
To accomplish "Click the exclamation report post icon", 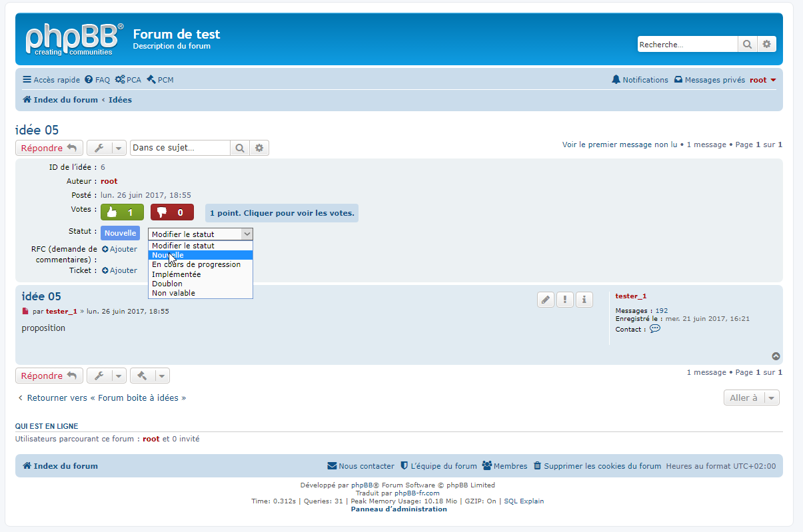I will point(565,300).
